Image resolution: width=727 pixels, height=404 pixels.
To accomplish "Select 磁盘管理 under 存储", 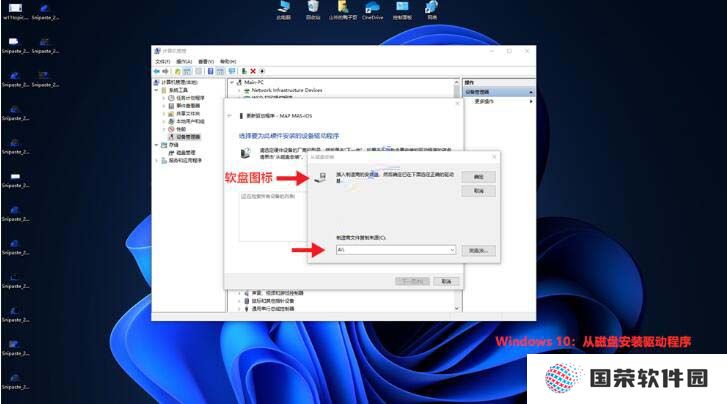I will pyautogui.click(x=185, y=153).
